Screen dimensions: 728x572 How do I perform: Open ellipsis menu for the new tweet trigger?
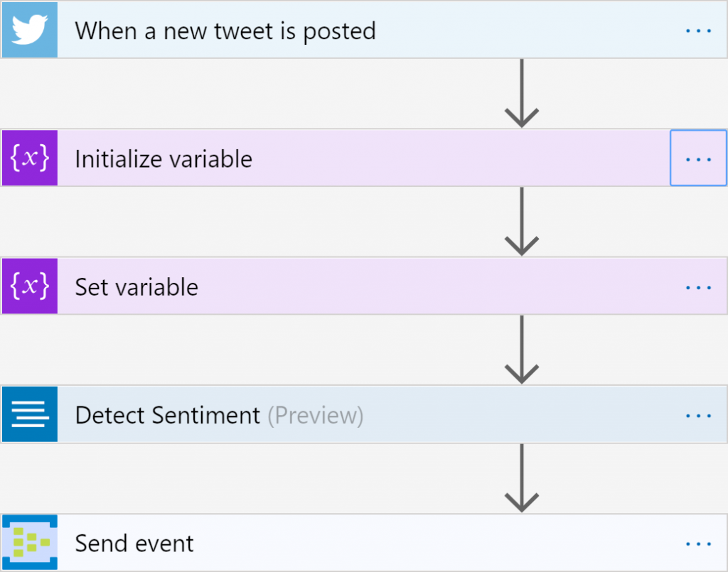(698, 31)
